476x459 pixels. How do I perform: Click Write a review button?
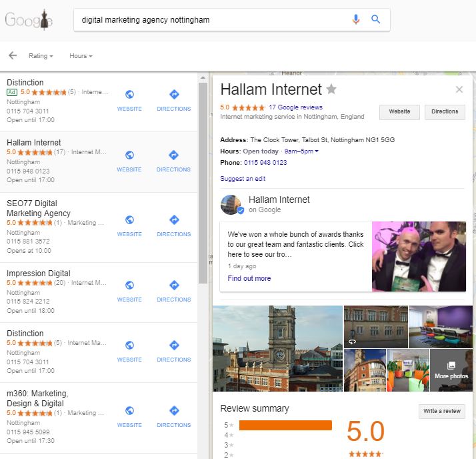(442, 412)
